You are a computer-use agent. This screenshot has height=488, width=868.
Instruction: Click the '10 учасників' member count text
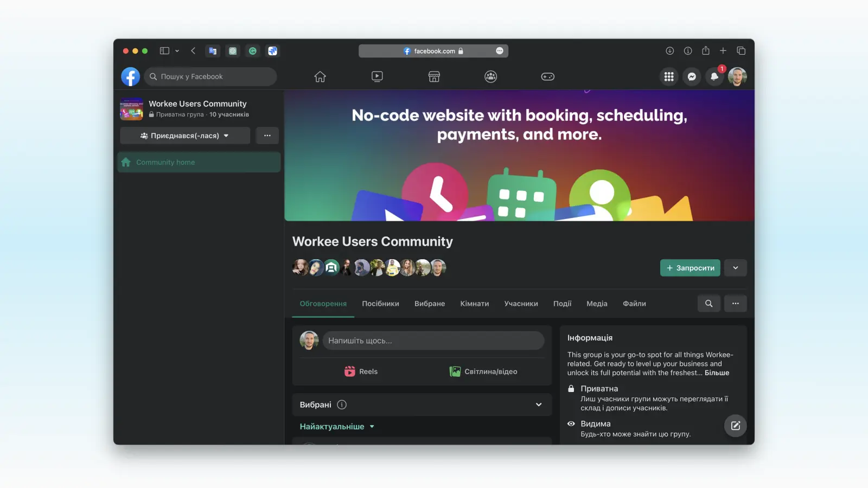click(229, 114)
